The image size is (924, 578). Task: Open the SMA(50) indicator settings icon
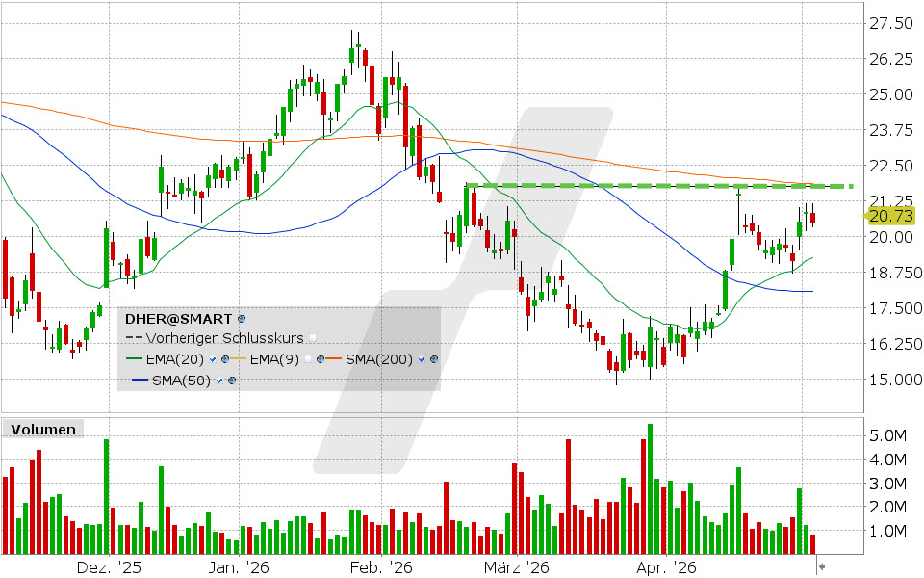click(232, 381)
